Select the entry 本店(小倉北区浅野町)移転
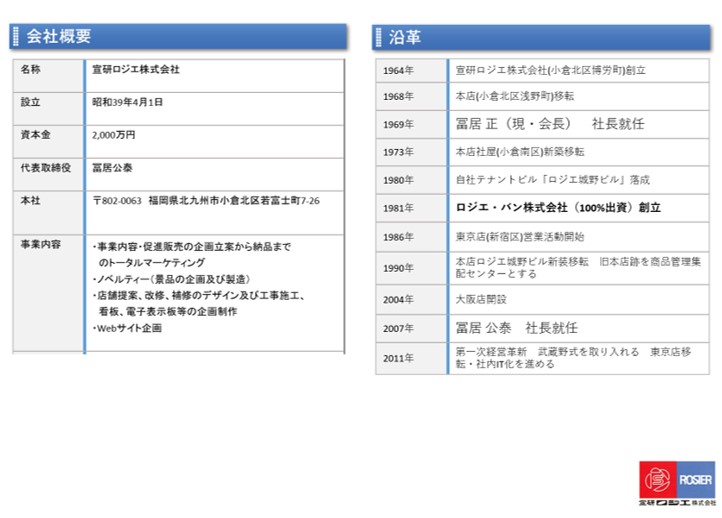722x518 pixels. pos(515,96)
